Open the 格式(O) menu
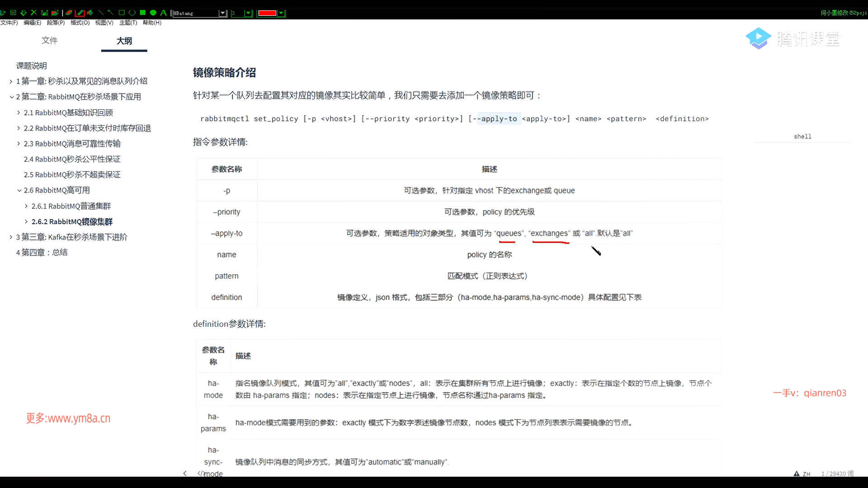 80,23
